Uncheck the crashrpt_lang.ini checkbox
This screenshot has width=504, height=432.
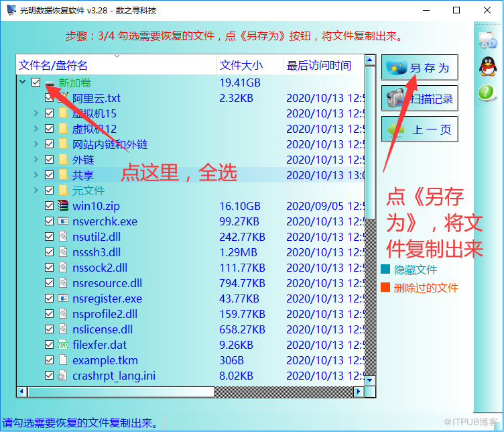tap(49, 376)
